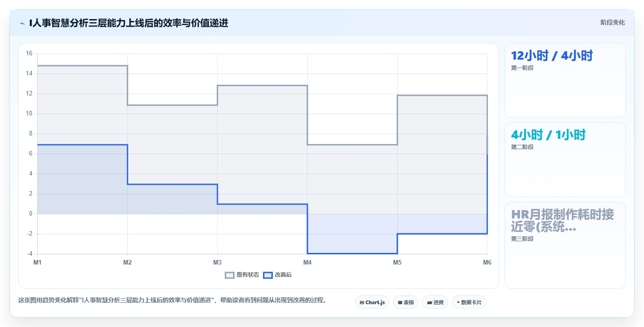
Task: Click the 阶段变化 label in header
Action: 612,22
